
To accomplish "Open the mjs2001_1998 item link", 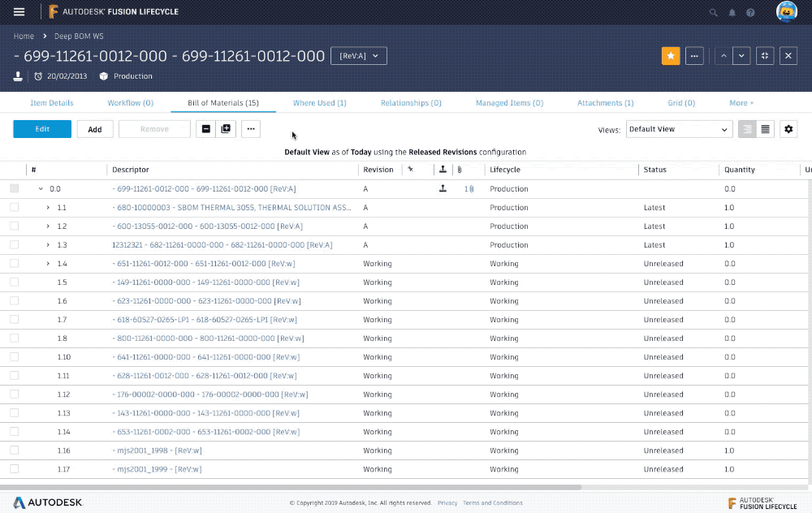I will coord(157,450).
